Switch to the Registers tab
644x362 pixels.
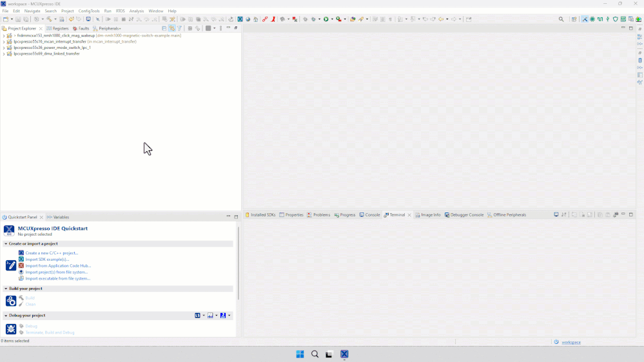pos(57,28)
